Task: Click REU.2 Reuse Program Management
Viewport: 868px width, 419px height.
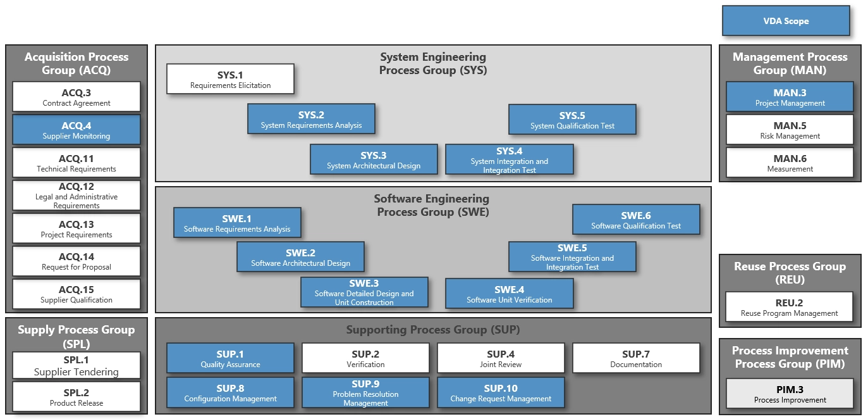Action: [790, 307]
